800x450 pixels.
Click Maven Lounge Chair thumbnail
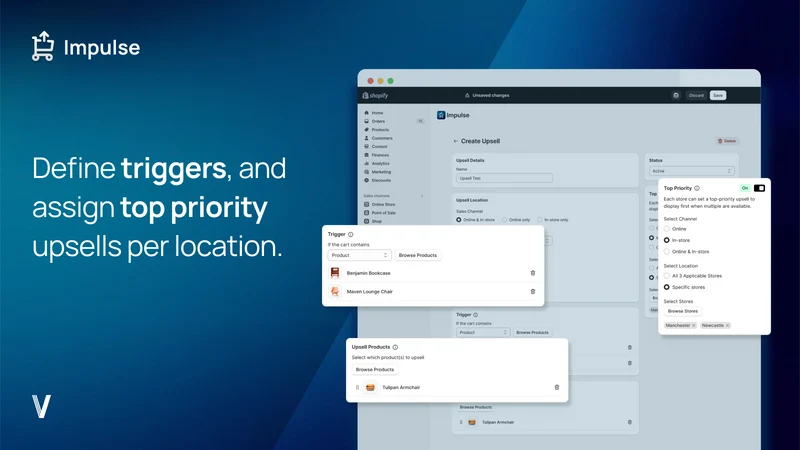[x=335, y=292]
